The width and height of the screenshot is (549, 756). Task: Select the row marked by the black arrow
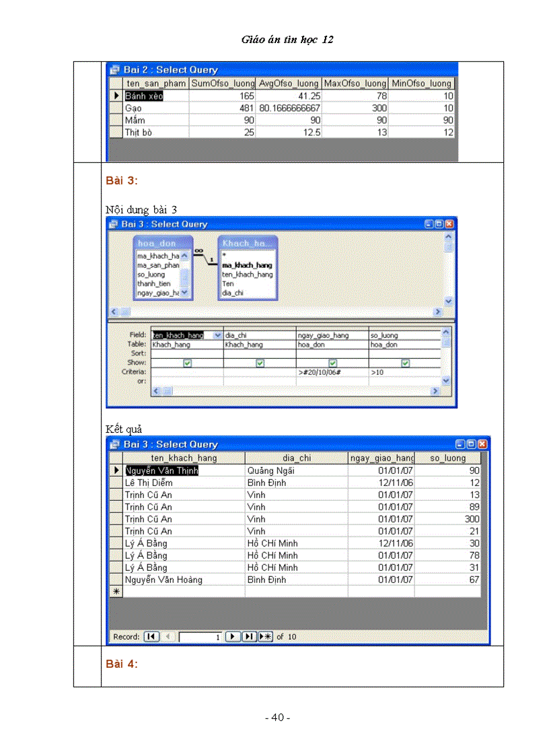point(116,471)
